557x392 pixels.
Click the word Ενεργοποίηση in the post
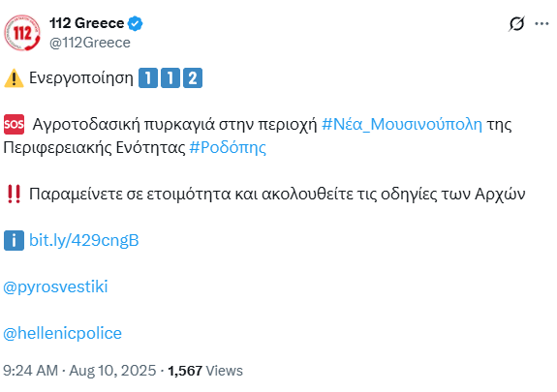(x=81, y=78)
